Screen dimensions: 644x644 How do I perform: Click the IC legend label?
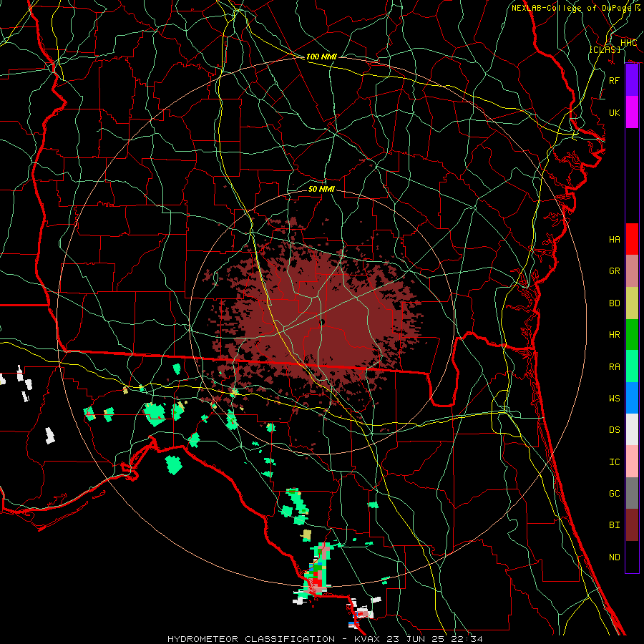615,462
